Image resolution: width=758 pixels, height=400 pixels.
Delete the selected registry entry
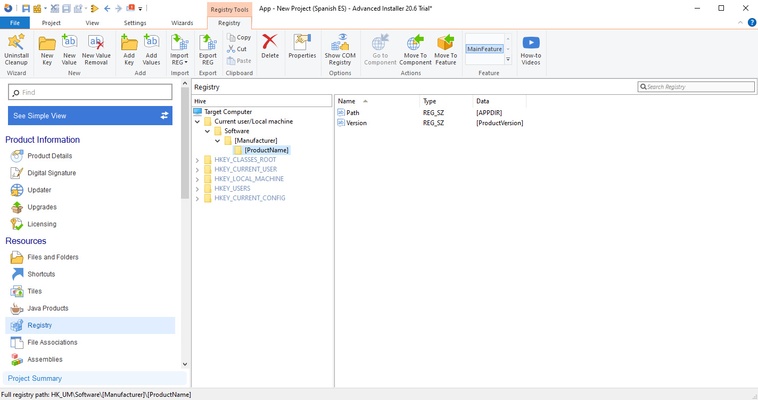pos(270,46)
